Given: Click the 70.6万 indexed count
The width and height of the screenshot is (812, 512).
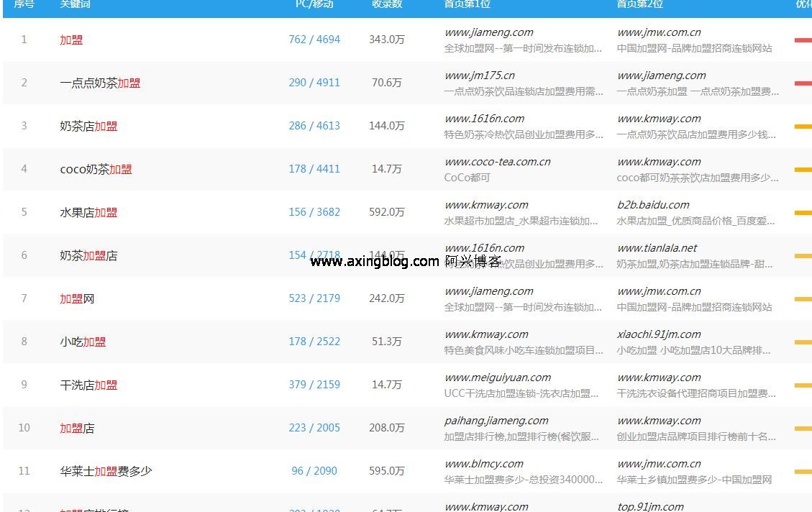Looking at the screenshot, I should (387, 83).
